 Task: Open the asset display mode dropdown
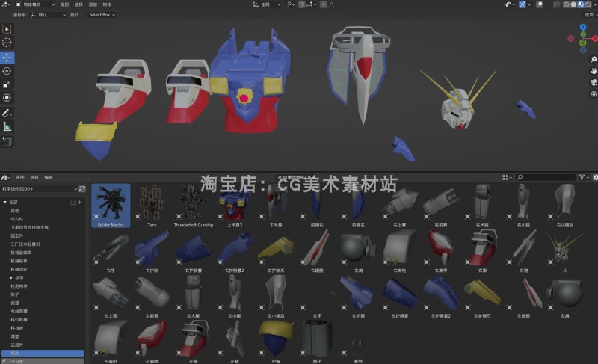[x=507, y=177]
